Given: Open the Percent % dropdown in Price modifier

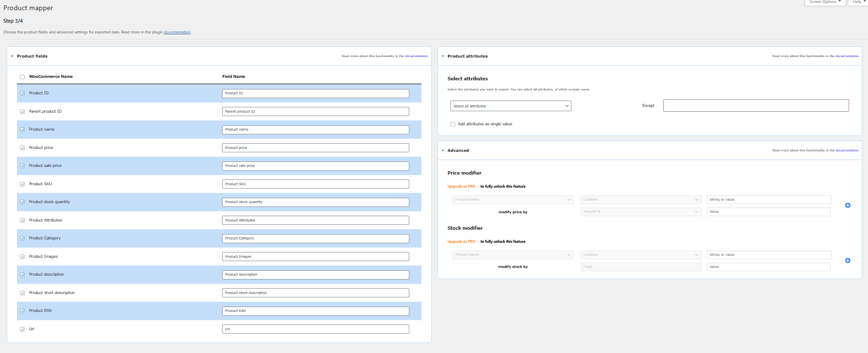Looking at the screenshot, I should click(x=641, y=212).
